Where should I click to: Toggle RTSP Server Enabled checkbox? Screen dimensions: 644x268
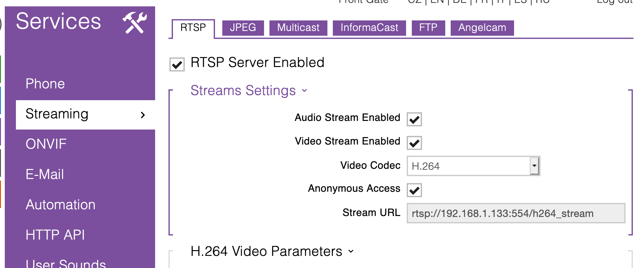pyautogui.click(x=177, y=64)
